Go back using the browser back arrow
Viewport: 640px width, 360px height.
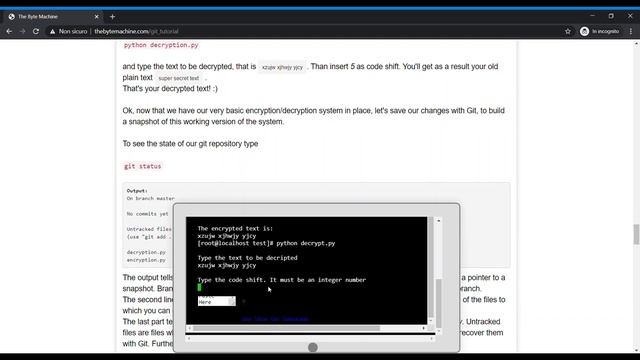pyautogui.click(x=9, y=31)
